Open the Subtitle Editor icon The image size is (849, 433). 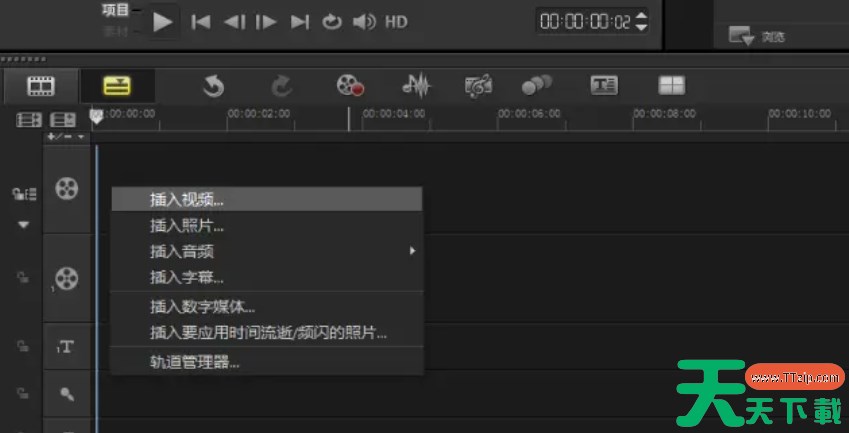coord(604,86)
